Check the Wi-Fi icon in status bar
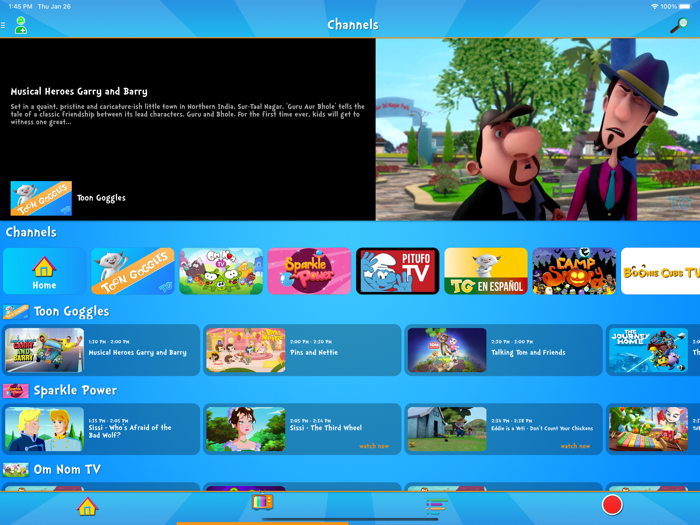The height and width of the screenshot is (525, 700). [655, 7]
